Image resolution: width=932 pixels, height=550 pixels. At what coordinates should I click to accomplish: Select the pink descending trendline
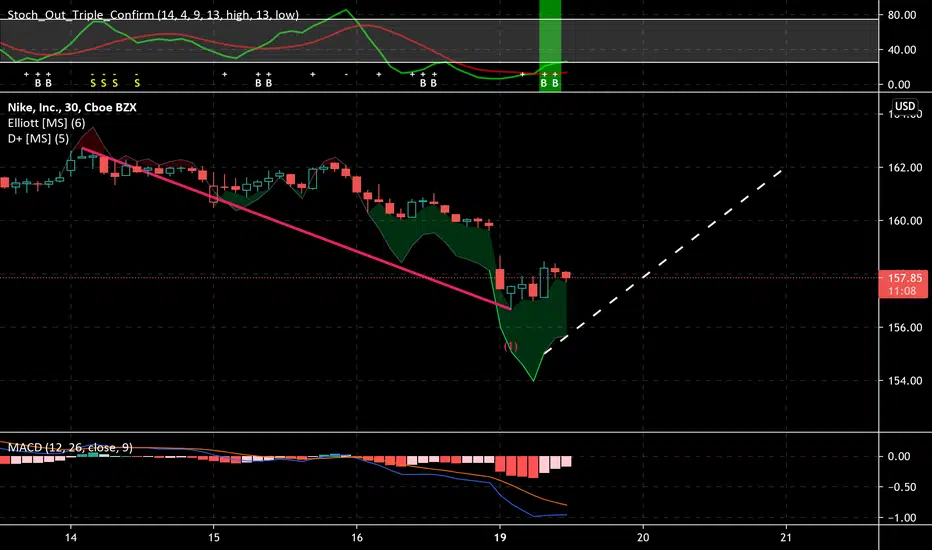pos(297,229)
